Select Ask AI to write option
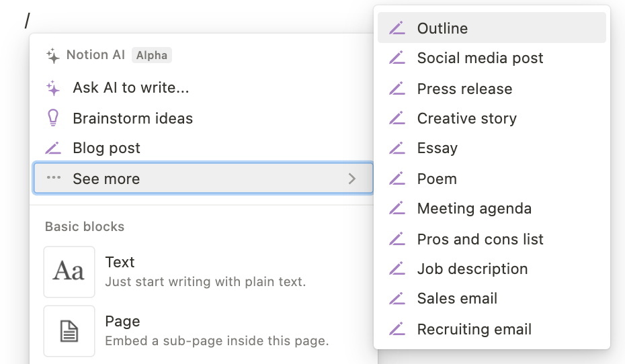 [x=203, y=87]
